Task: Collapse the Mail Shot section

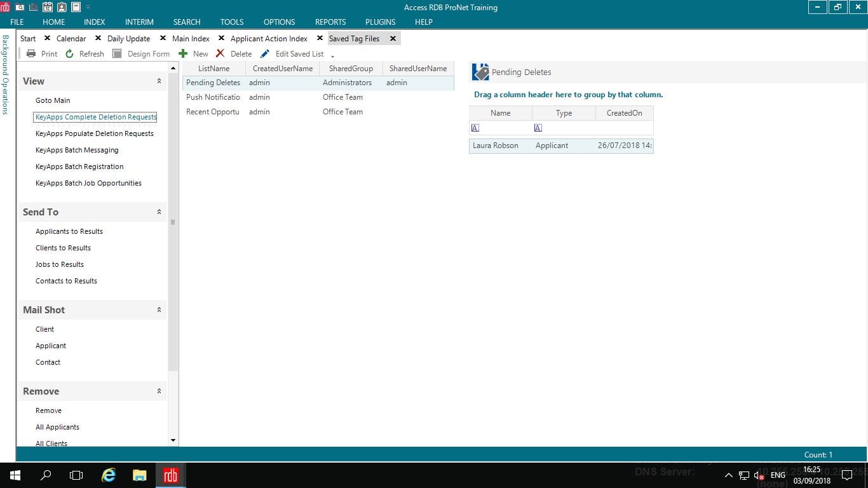Action: pos(159,310)
